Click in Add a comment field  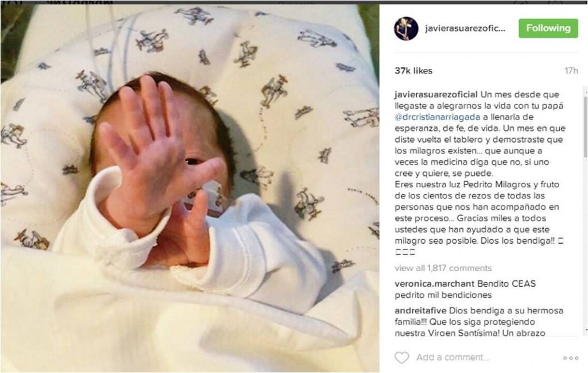point(488,357)
